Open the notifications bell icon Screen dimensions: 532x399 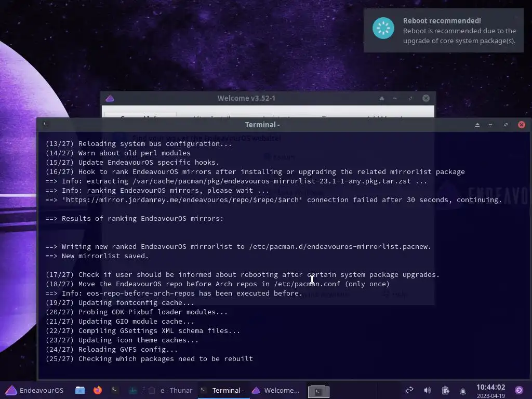(463, 391)
